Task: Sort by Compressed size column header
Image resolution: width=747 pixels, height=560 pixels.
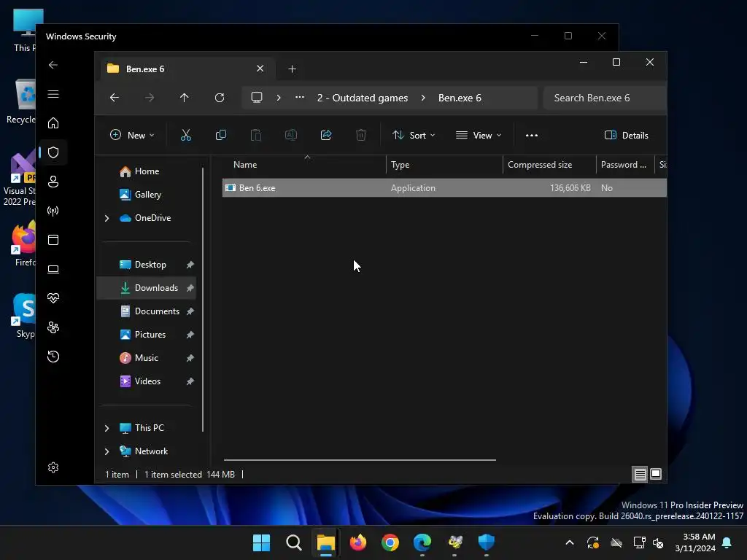Action: [550, 165]
